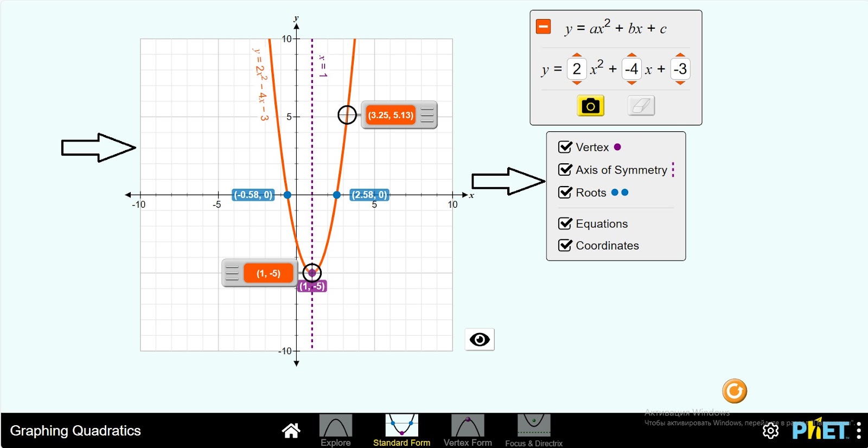
Task: Open the PhET three-dot menu
Action: point(859,431)
